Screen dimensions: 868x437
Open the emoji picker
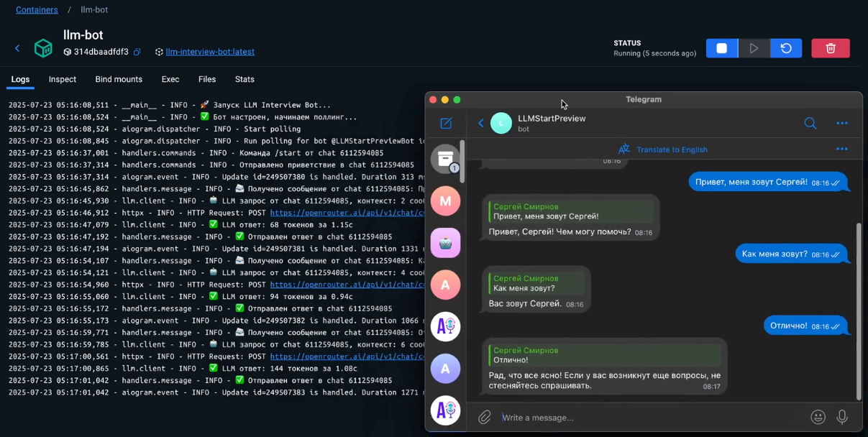click(818, 417)
